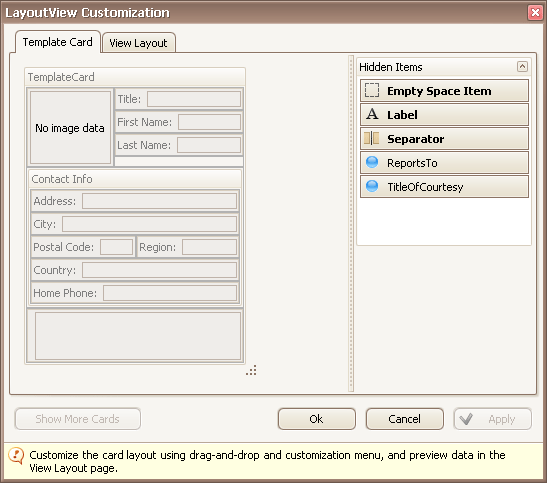547x483 pixels.
Task: Close the LayoutView Customization window
Action: click(x=535, y=13)
